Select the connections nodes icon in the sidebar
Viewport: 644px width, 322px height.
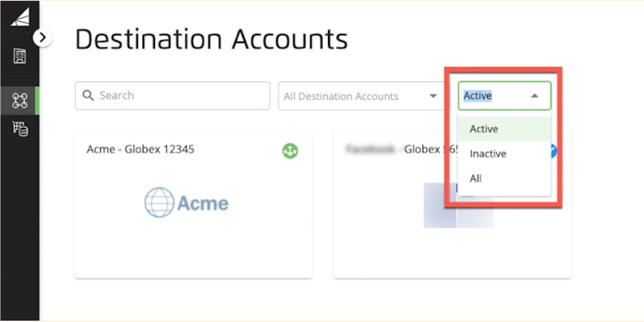coord(20,101)
